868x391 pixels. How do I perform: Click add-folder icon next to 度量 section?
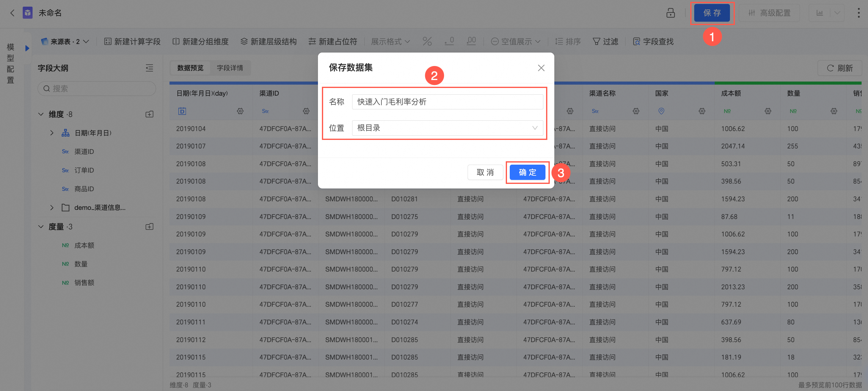[x=149, y=227]
